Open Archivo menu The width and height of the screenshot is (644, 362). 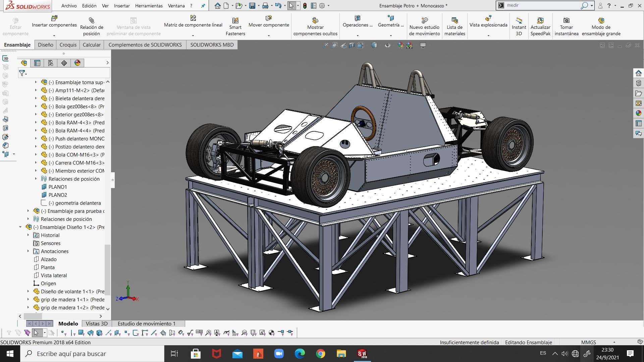point(69,6)
